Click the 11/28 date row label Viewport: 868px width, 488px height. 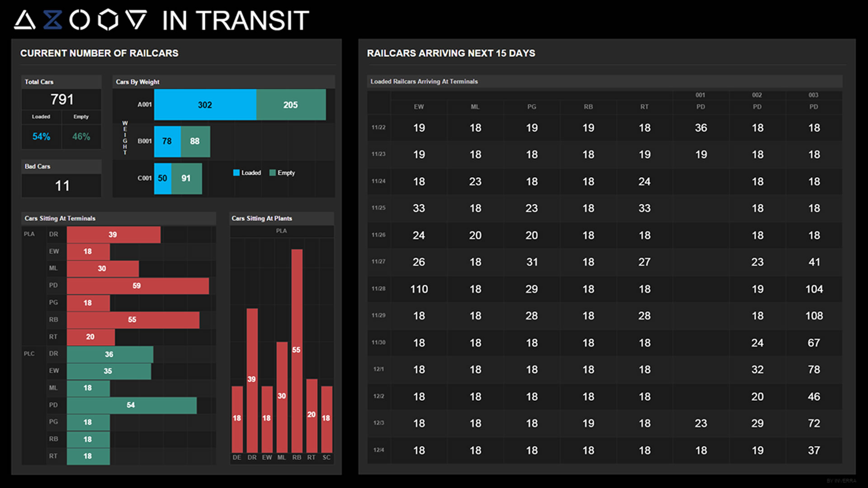click(378, 289)
